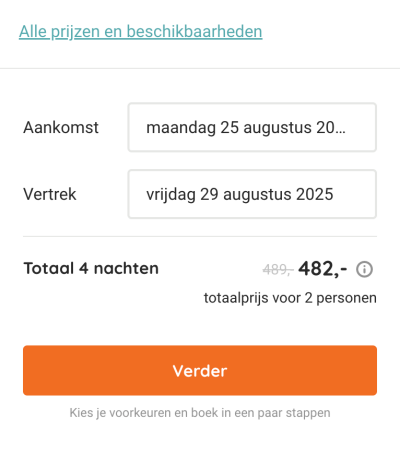Click the Vertrek label
Screen dimensions: 400x455
pos(50,194)
